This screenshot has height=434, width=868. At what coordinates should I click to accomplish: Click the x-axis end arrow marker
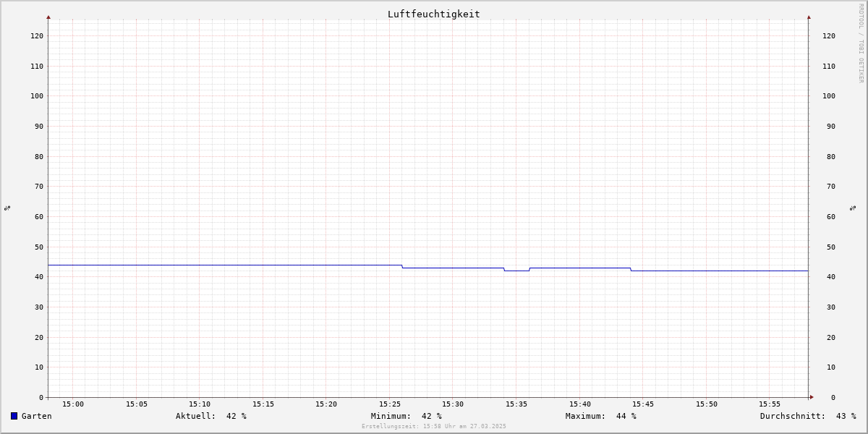tap(812, 396)
